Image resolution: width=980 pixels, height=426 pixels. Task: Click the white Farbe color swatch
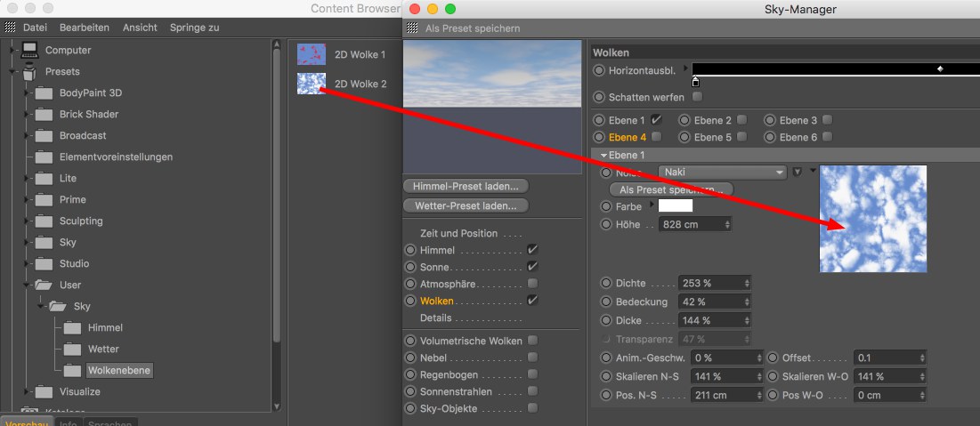click(x=675, y=206)
